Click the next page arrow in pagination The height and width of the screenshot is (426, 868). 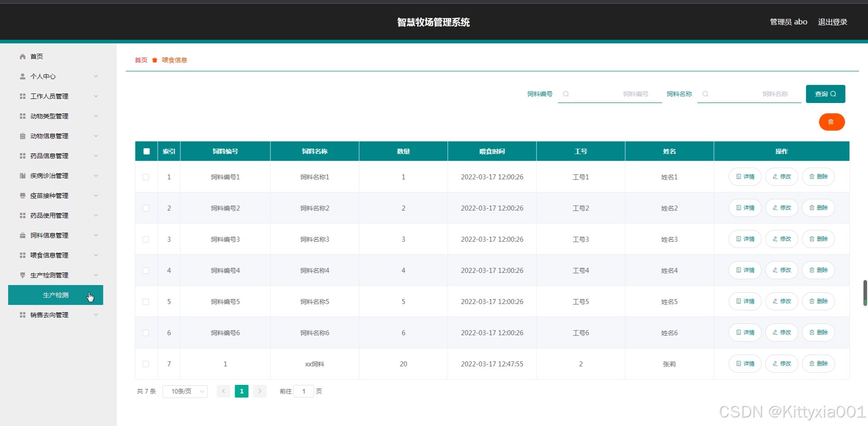pyautogui.click(x=259, y=391)
